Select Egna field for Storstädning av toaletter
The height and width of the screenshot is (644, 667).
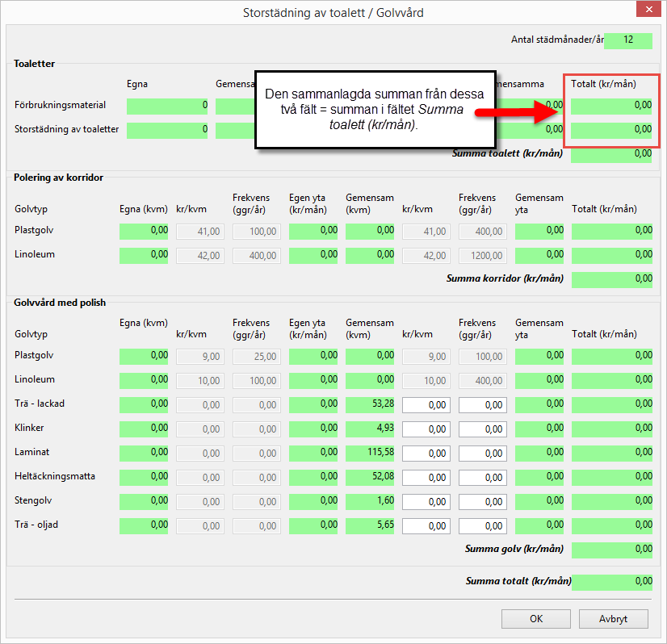[167, 130]
